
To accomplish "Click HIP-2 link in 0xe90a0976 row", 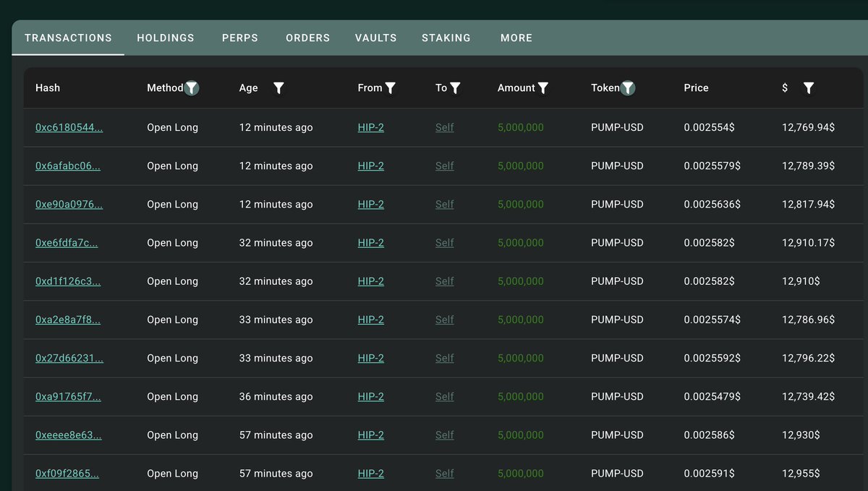I will (371, 204).
